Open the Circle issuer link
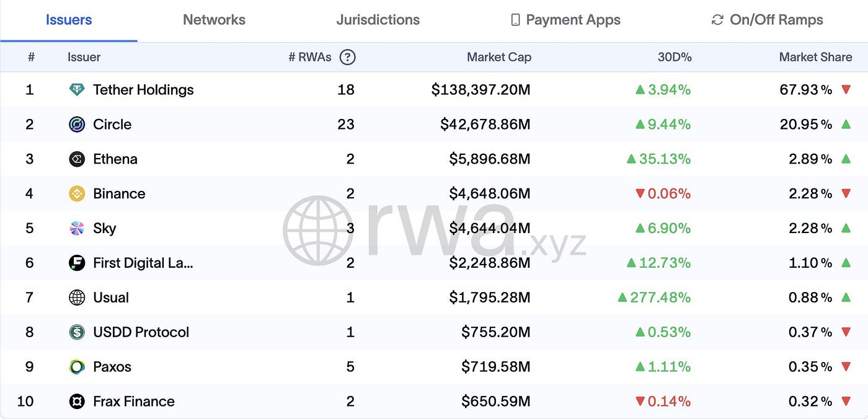This screenshot has height=419, width=868. click(112, 125)
